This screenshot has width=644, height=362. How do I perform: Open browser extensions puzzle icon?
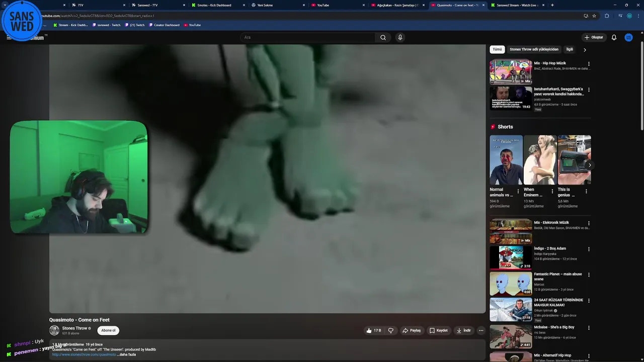(x=607, y=16)
